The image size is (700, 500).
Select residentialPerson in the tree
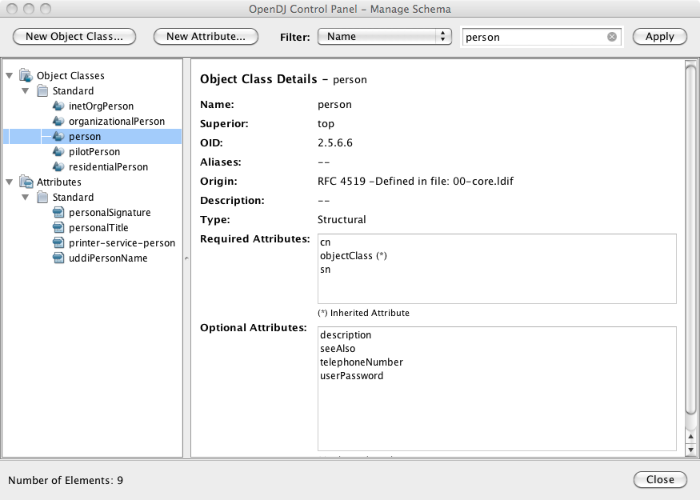108,167
